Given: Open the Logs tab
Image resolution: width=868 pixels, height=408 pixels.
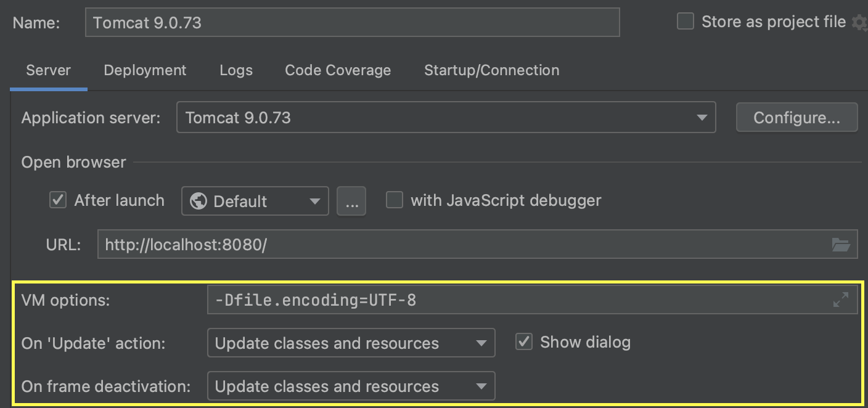Looking at the screenshot, I should coord(236,70).
